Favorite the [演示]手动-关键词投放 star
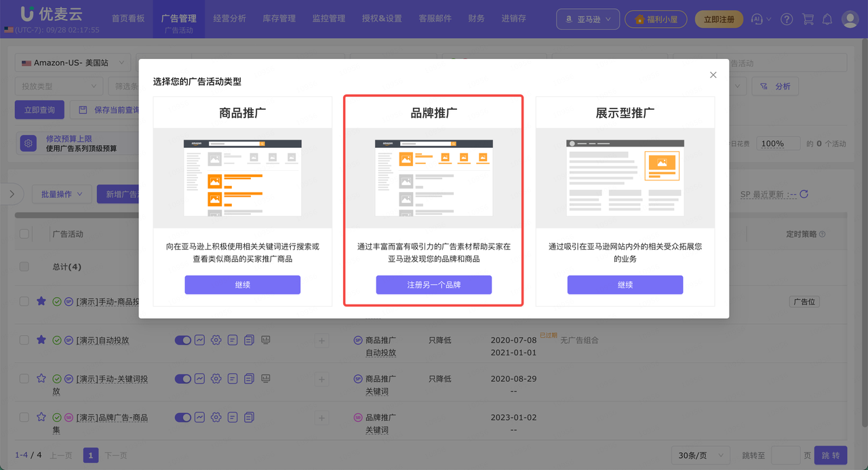The width and height of the screenshot is (868, 470). [41, 378]
